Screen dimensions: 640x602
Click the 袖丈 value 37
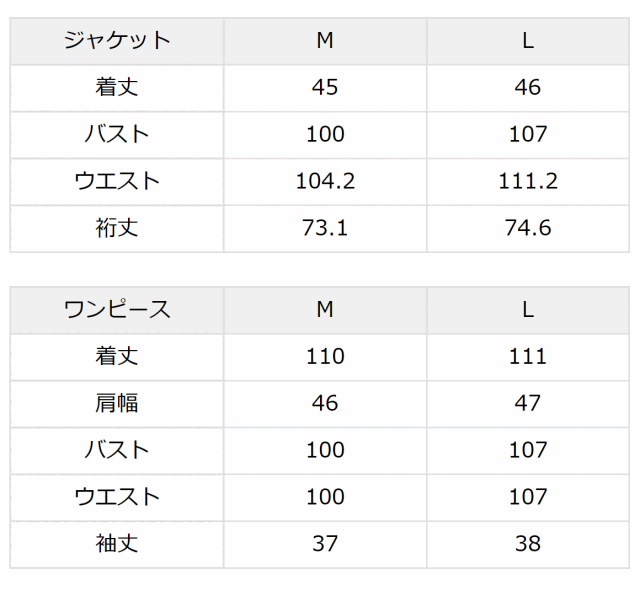pos(325,544)
